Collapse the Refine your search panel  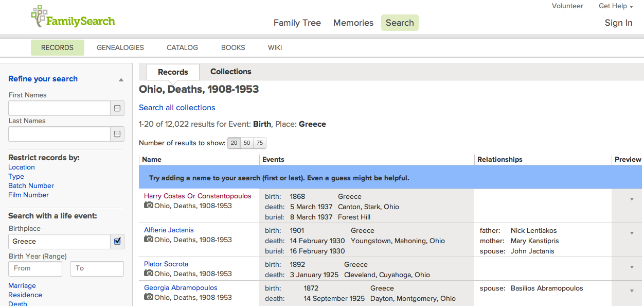tap(121, 80)
